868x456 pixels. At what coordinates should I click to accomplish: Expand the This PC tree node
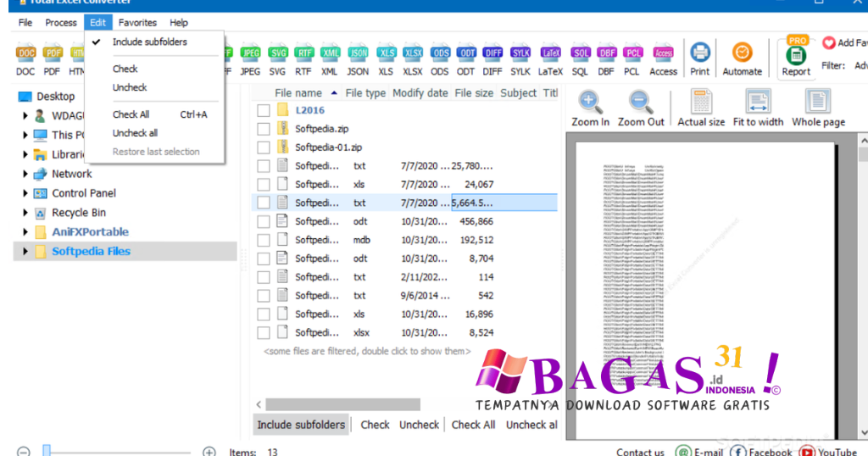[x=25, y=135]
